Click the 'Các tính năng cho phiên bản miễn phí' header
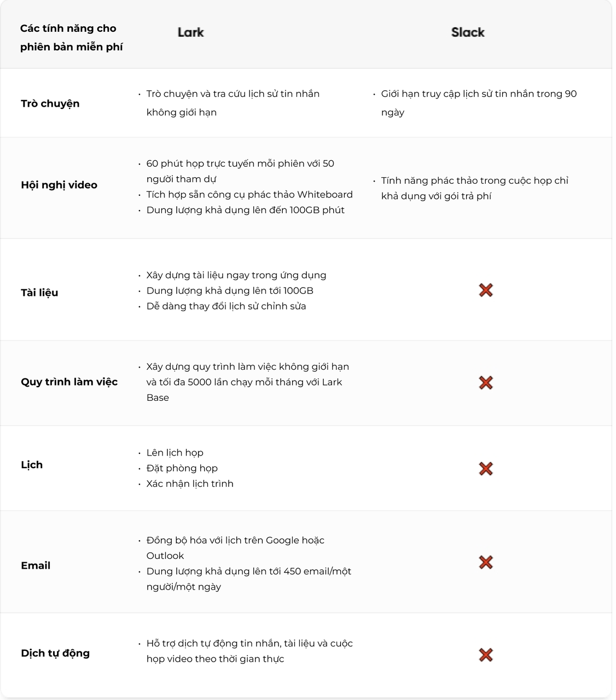 click(71, 38)
